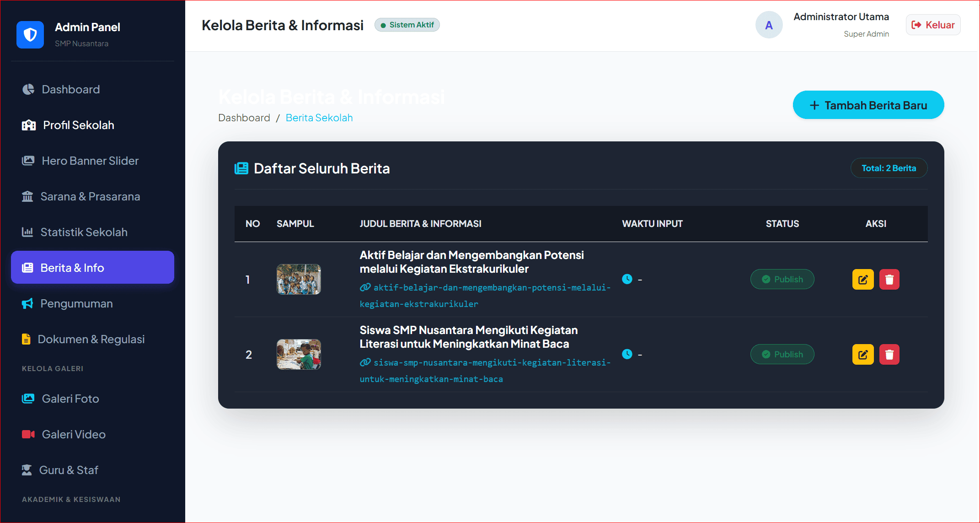Go to Profil Sekolah menu
Image resolution: width=980 pixels, height=523 pixels.
coord(92,125)
